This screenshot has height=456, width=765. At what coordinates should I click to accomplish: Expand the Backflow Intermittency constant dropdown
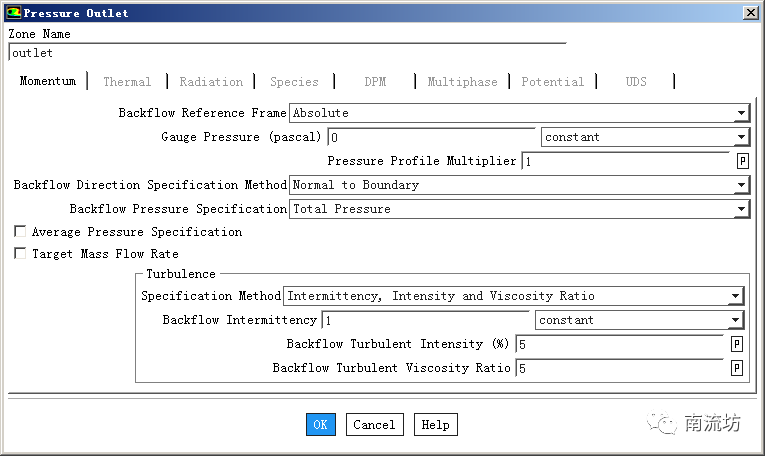pos(735,320)
